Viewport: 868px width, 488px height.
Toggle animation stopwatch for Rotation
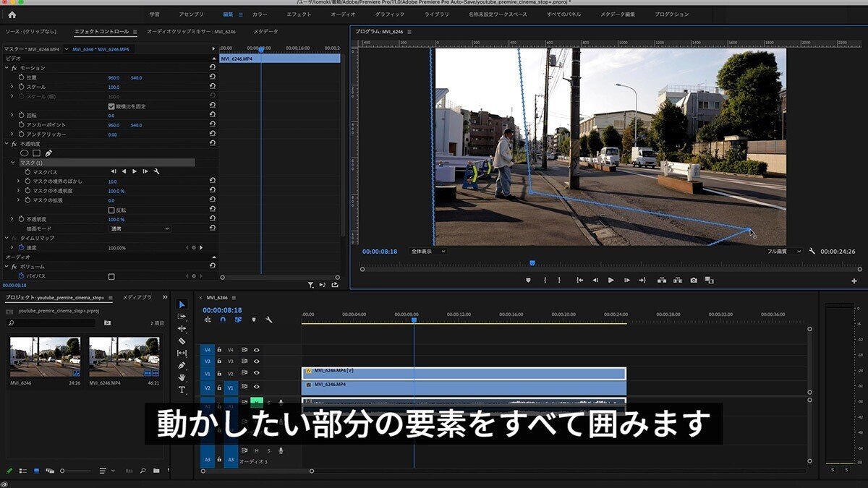click(x=21, y=115)
